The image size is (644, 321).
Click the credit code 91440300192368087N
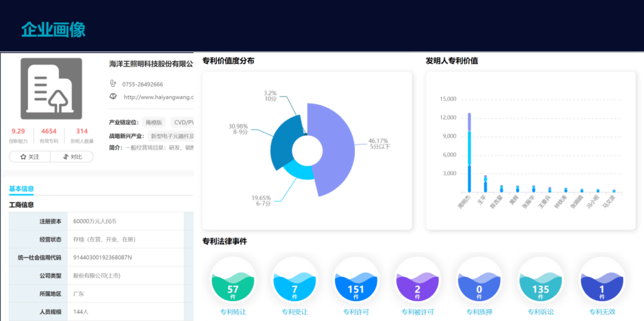pos(103,257)
